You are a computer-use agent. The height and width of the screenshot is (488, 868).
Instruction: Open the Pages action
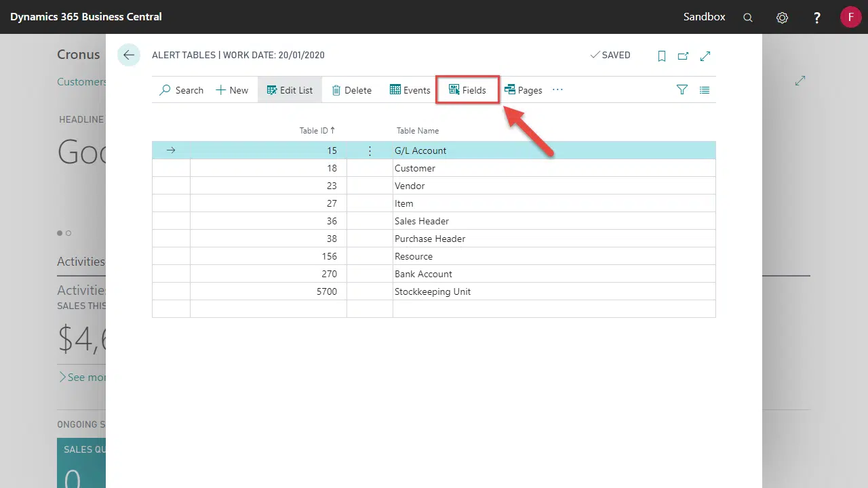523,90
